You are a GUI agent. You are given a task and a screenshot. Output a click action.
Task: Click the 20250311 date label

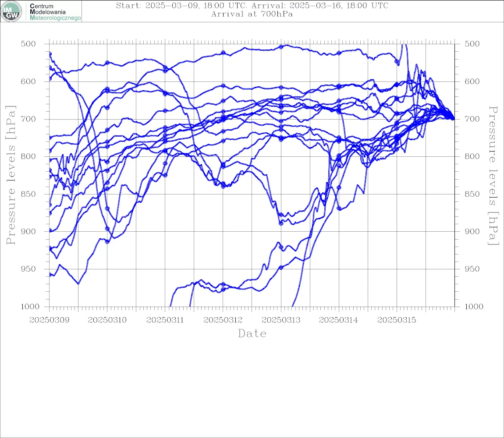pyautogui.click(x=165, y=320)
